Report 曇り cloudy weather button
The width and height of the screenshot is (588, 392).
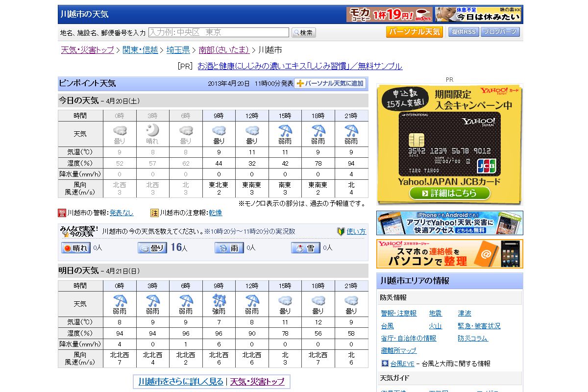point(152,248)
